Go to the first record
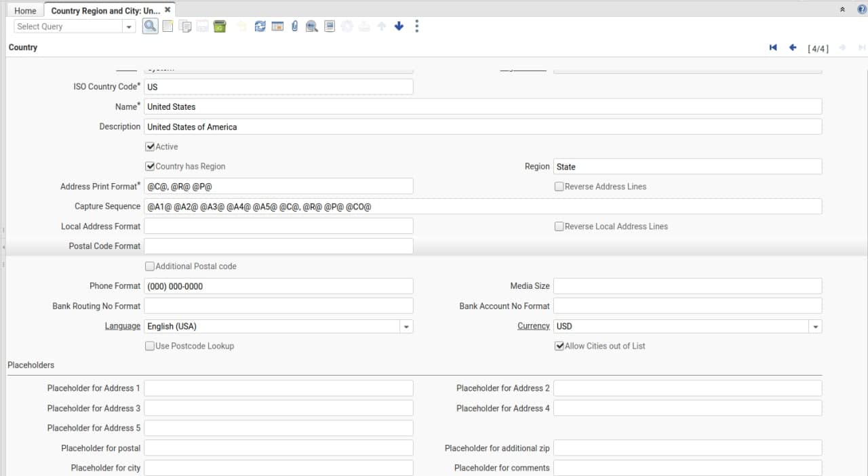Viewport: 868px width, 476px height. pyautogui.click(x=773, y=47)
